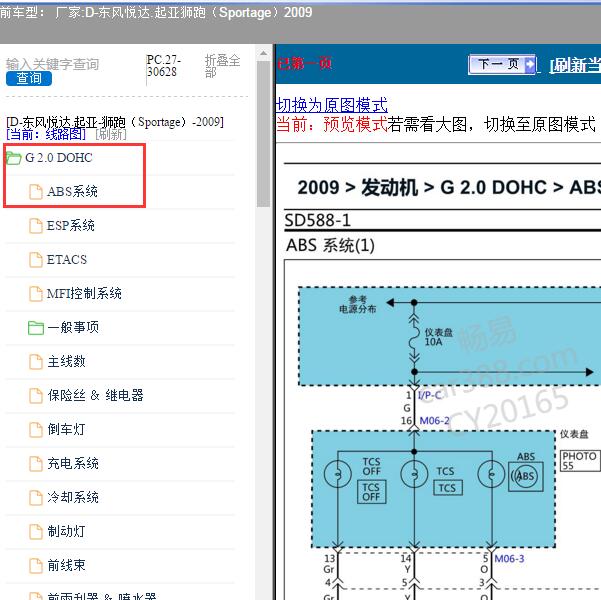This screenshot has width=601, height=600.
Task: Open the 充电系统 entry
Action: tap(73, 464)
